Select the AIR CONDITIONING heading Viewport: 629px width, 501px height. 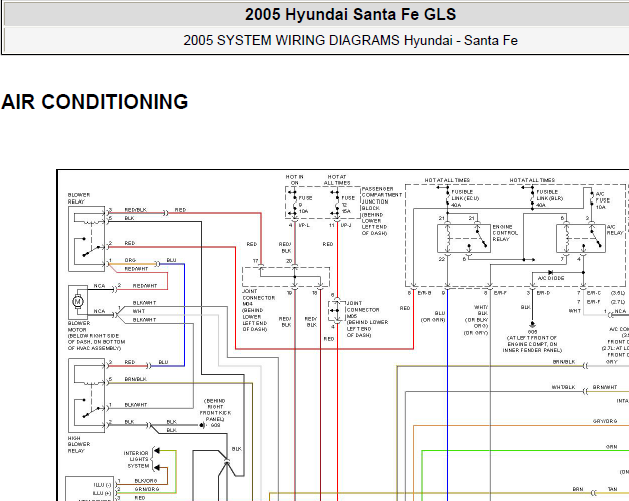pos(95,102)
